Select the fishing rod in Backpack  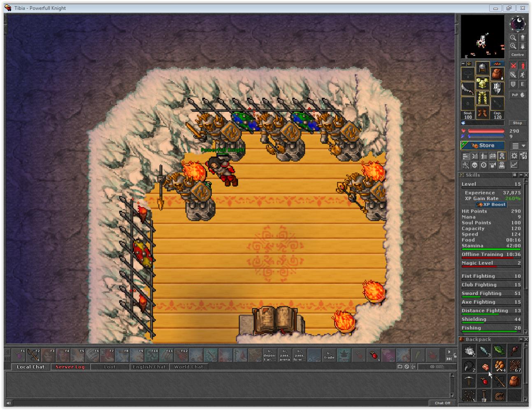coord(499,381)
